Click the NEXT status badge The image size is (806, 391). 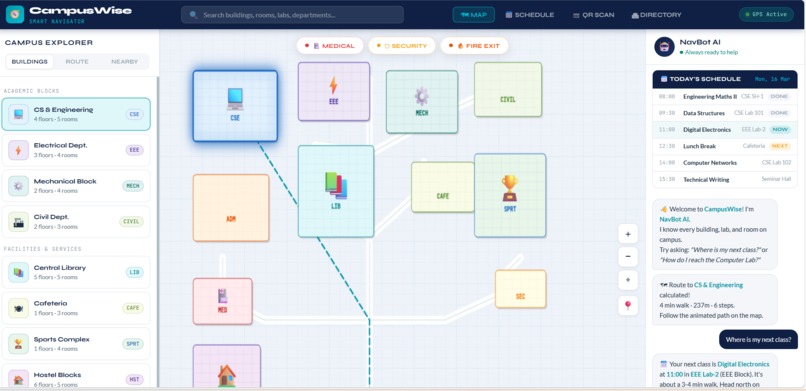coord(780,146)
